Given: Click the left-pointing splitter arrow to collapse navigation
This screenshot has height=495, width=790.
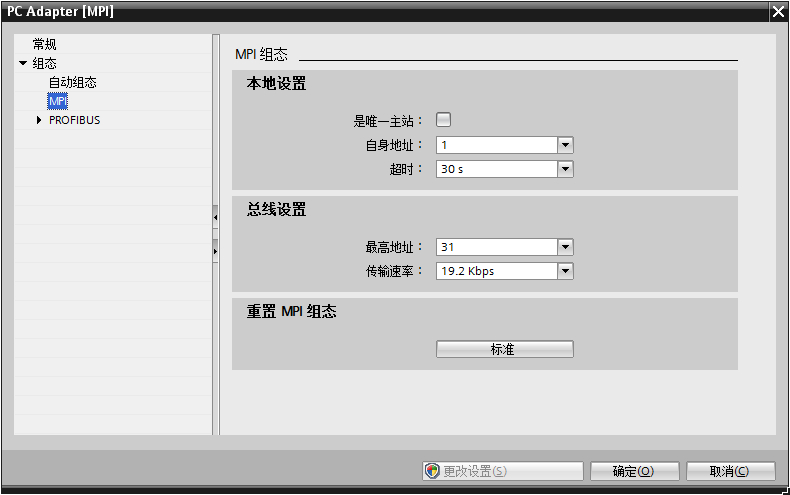Looking at the screenshot, I should point(215,216).
